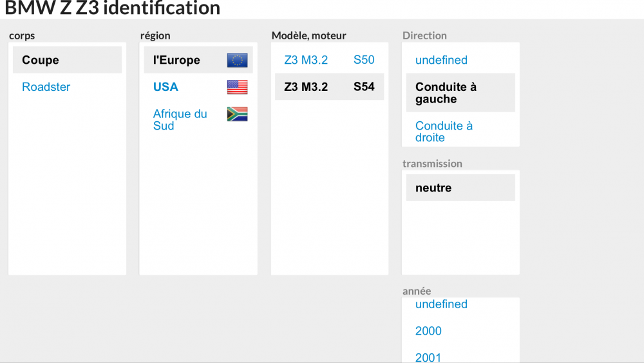Choose undefined under année
The width and height of the screenshot is (644, 363).
pos(441,304)
